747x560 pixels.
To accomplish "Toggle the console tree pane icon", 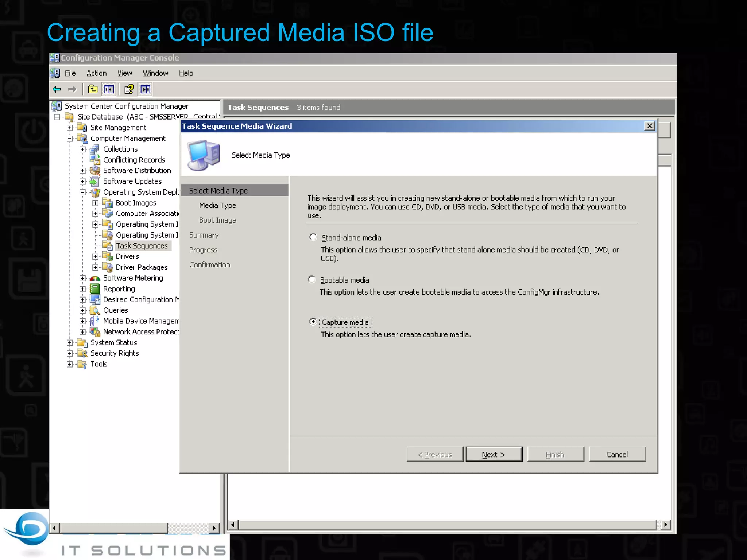I will [109, 89].
